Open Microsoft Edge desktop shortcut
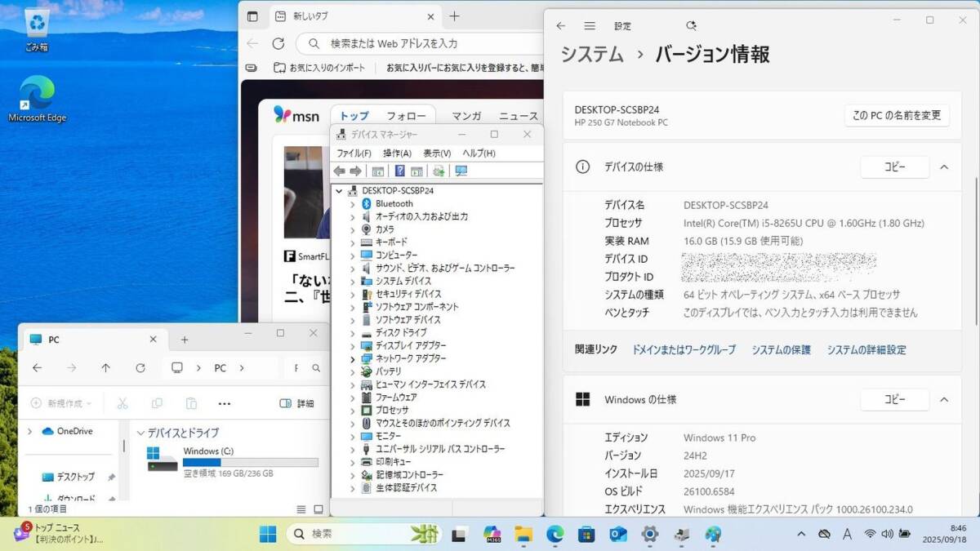This screenshot has width=980, height=551. (37, 98)
